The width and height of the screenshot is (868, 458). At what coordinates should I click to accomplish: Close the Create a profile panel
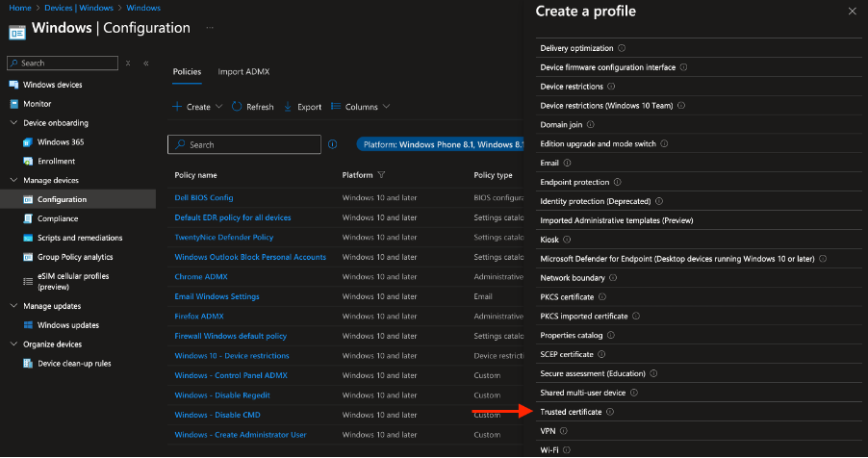[x=852, y=12]
